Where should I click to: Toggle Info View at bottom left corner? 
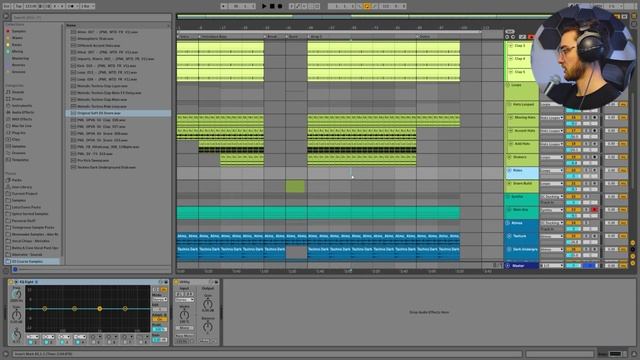tap(6, 354)
